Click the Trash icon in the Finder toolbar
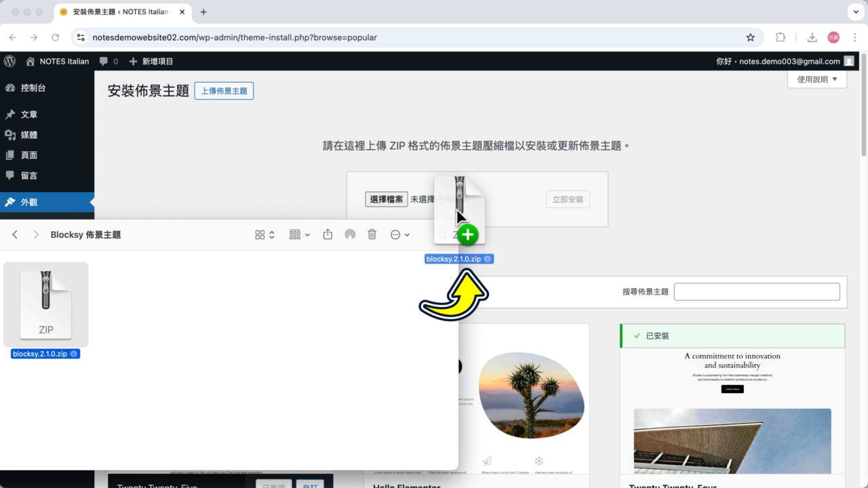Image resolution: width=868 pixels, height=488 pixels. [x=372, y=234]
